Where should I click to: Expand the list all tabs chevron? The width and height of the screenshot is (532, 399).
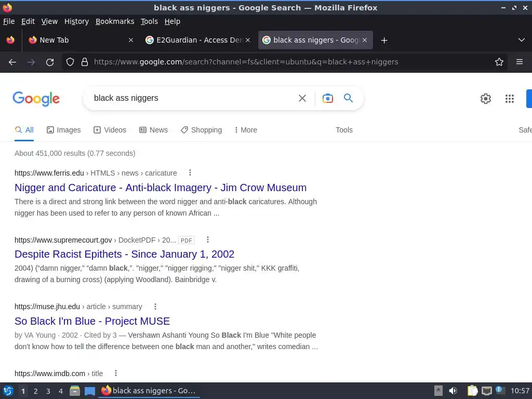click(522, 40)
